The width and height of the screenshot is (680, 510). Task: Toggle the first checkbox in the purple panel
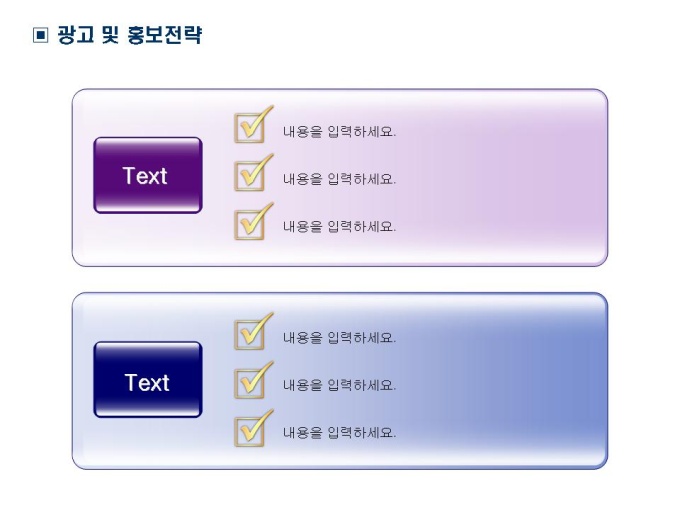(x=250, y=128)
